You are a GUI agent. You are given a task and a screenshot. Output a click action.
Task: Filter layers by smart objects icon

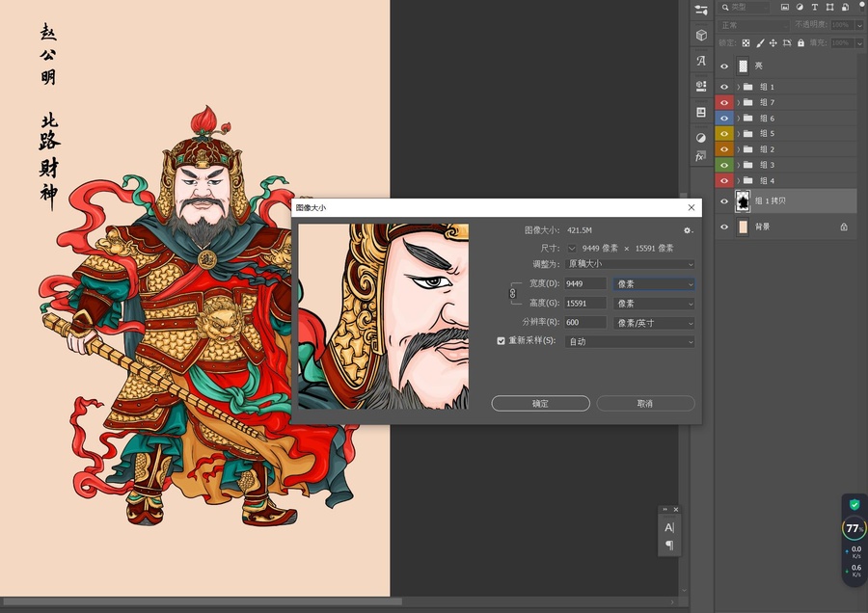point(845,7)
